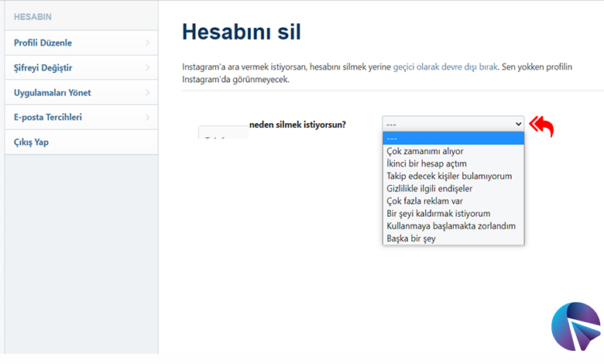Click chevron arrow next to Uygulamaları Yönet
Viewport: 604px width, 364px height.
click(147, 93)
